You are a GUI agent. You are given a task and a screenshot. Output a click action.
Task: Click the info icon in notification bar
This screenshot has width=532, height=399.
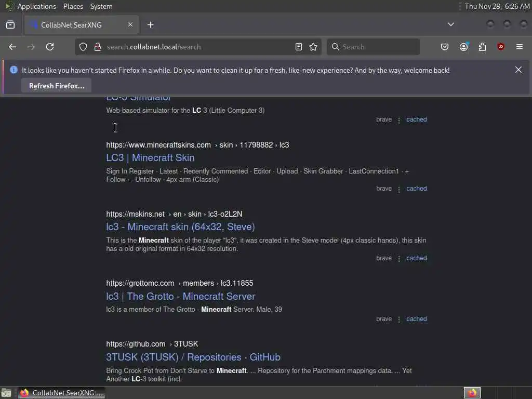click(14, 70)
